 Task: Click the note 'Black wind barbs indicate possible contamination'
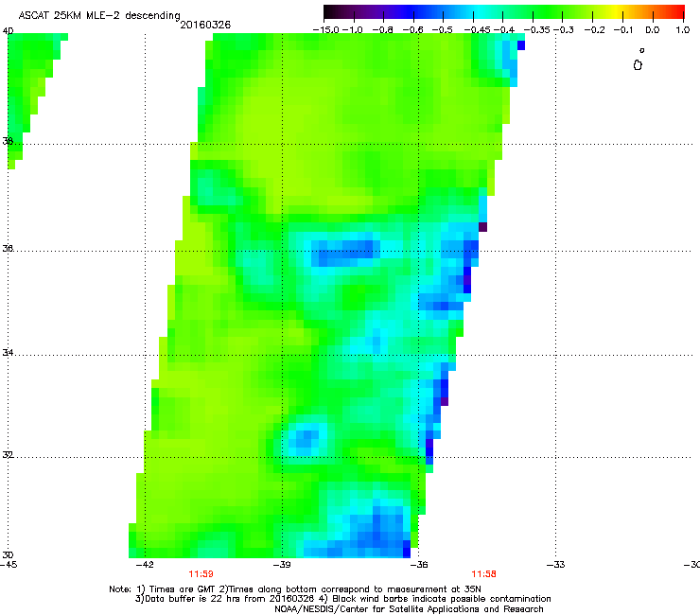tap(442, 599)
